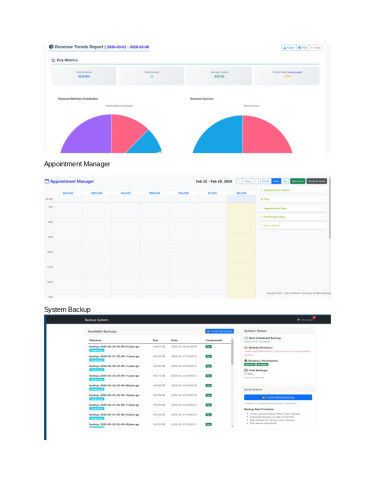375x485 pixels.
Task: Click the Key Metrics chart icon
Action: click(x=53, y=60)
